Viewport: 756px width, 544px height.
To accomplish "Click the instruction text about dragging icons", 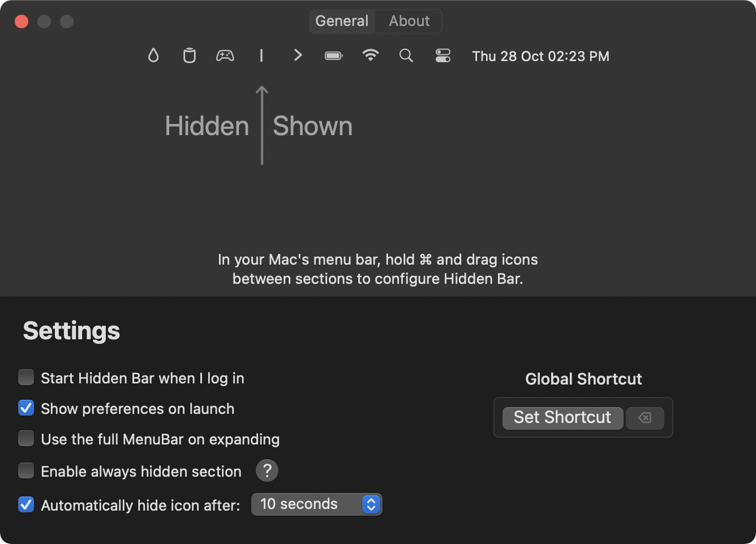I will [x=378, y=269].
